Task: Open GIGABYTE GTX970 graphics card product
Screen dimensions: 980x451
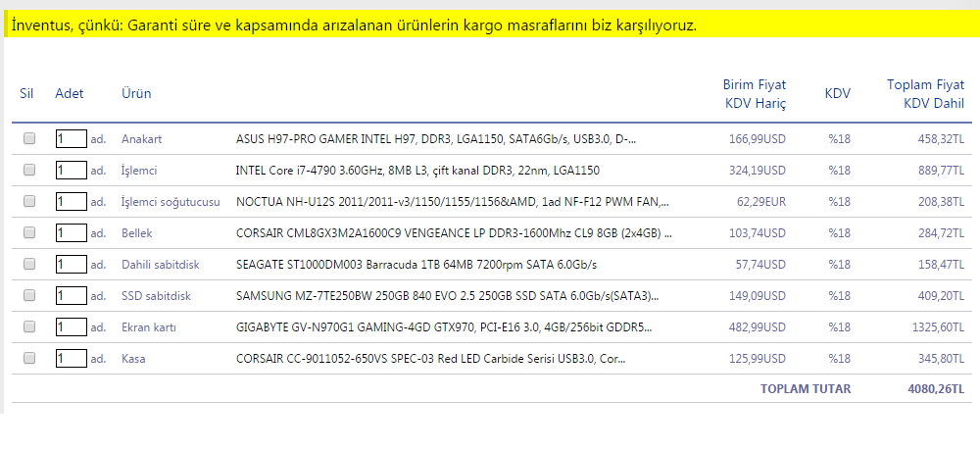Action: pos(444,327)
